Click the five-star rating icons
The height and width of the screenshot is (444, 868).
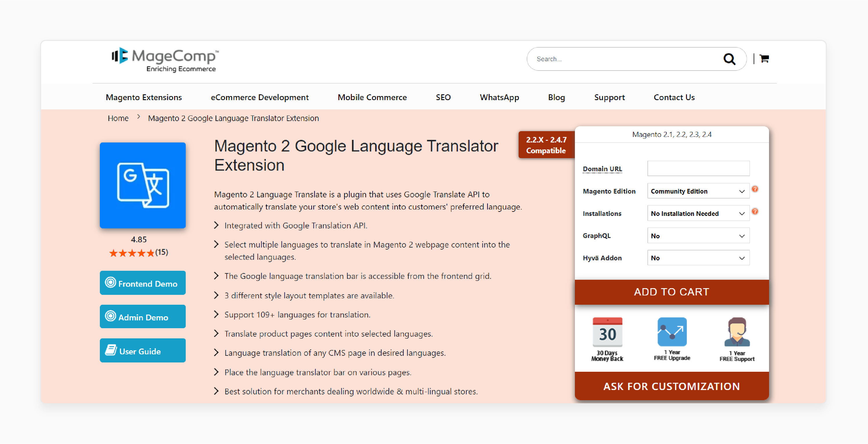(132, 253)
